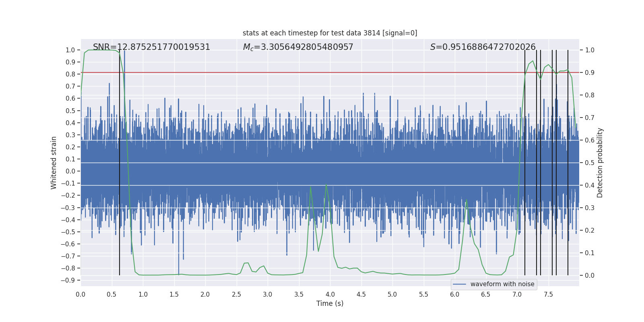Click the green curve peak near 6.2 seconds
644x322 pixels.
(466, 200)
